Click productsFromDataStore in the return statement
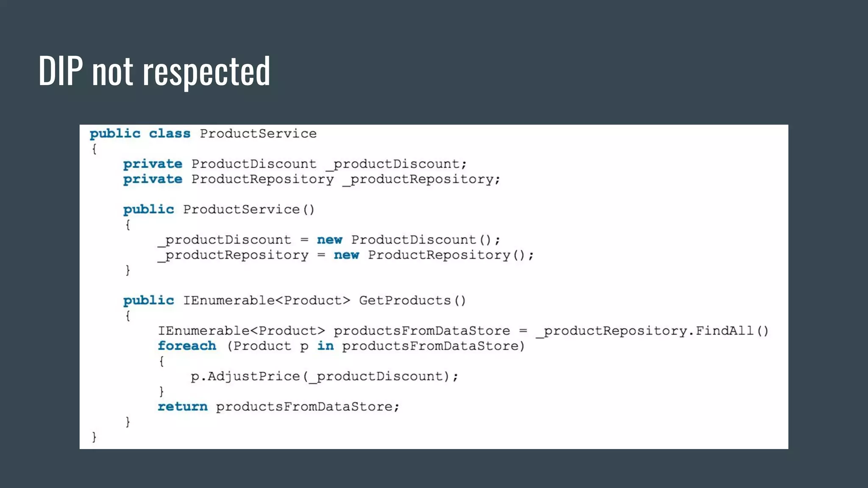868x488 pixels. coord(307,407)
